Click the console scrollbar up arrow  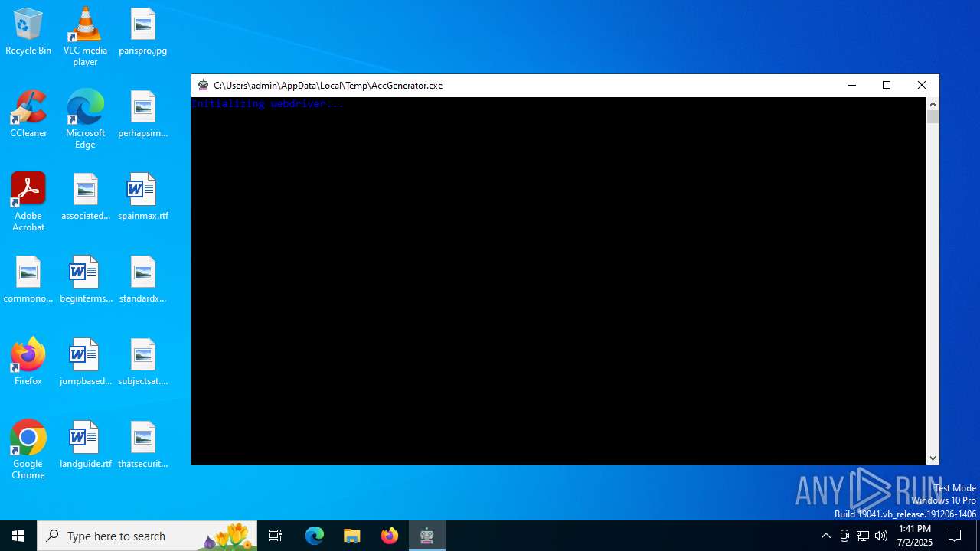click(933, 103)
